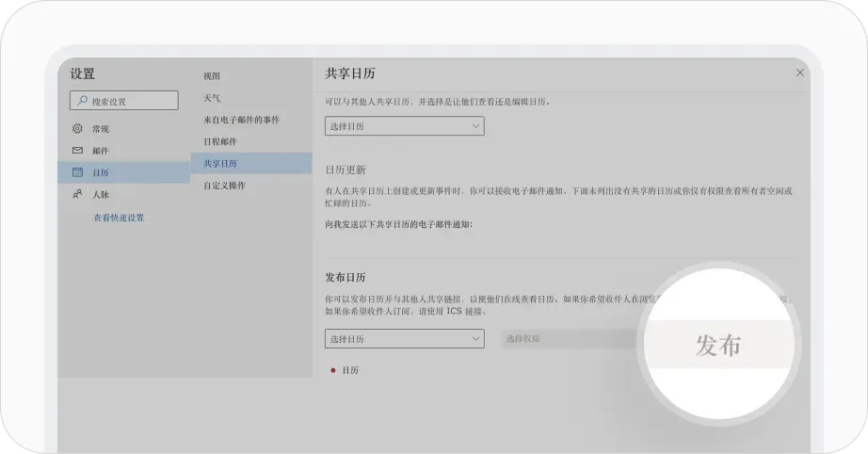Select the 共享日历 menu item
Viewport: 868px width, 454px height.
(x=220, y=164)
